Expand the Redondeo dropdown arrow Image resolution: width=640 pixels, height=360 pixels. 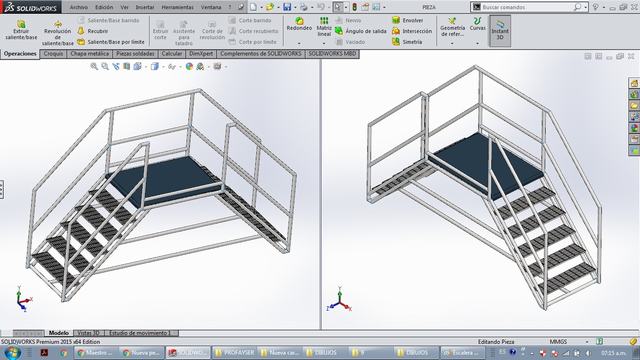pos(299,43)
